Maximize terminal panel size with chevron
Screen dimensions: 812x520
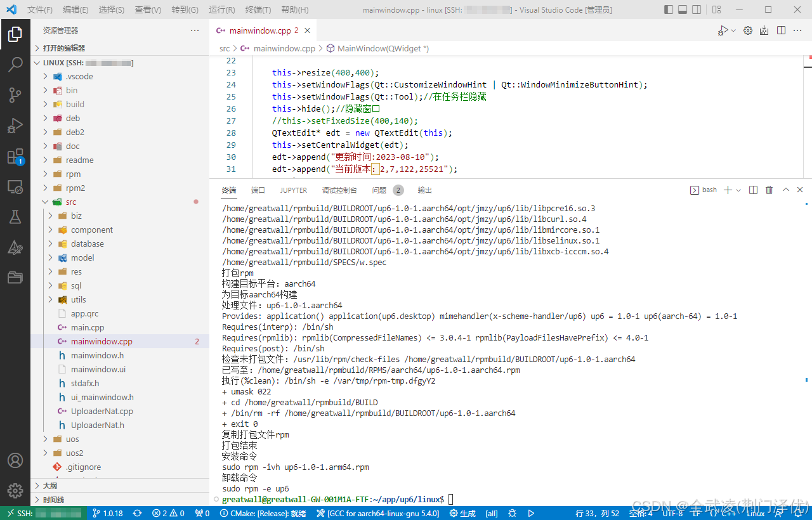click(x=786, y=190)
